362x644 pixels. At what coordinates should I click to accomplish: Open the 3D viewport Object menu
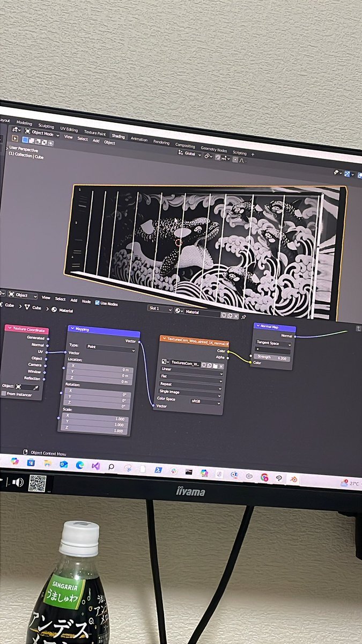click(109, 142)
